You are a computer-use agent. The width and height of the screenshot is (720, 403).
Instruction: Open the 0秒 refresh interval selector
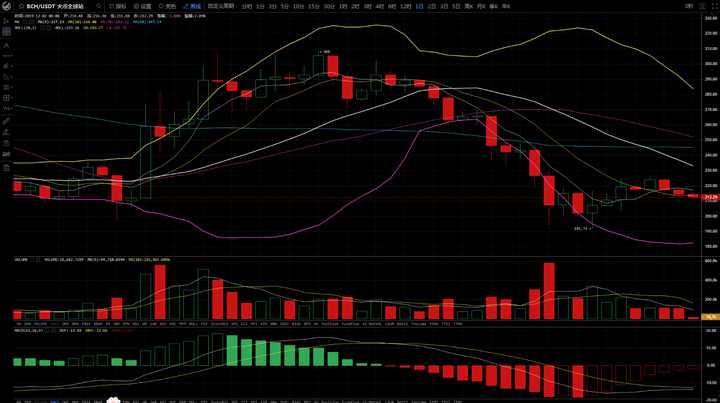689,6
